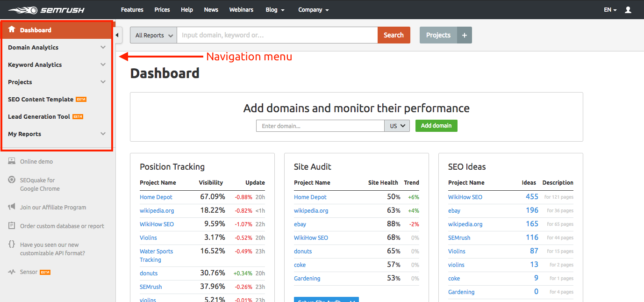This screenshot has width=644, height=302.
Task: Click the 67.09% visibility value
Action: [x=213, y=197]
